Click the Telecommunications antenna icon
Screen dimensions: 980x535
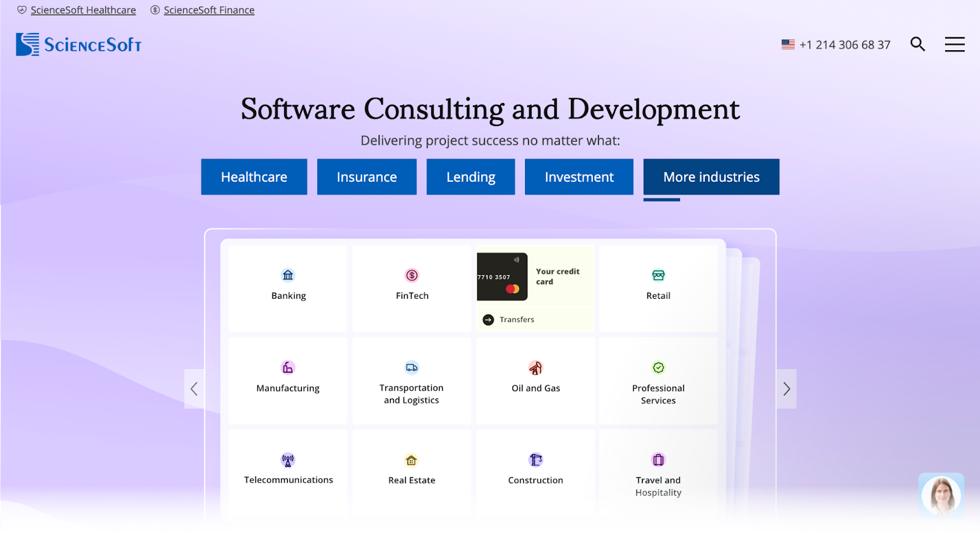tap(288, 460)
